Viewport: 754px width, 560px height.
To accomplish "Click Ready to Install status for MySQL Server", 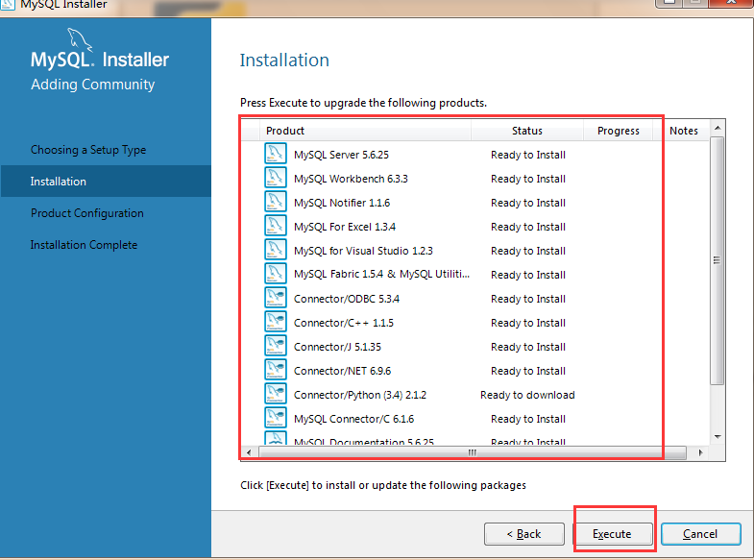I will click(x=528, y=155).
